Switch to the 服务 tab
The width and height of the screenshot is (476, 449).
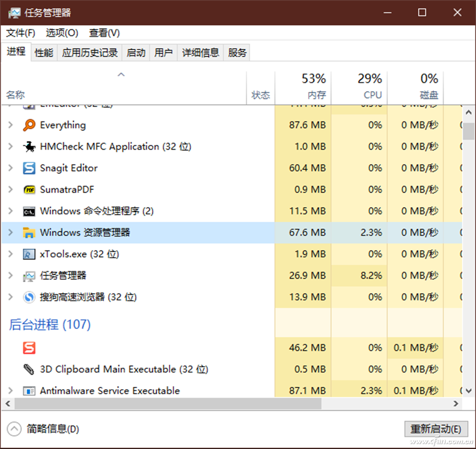[x=237, y=53]
